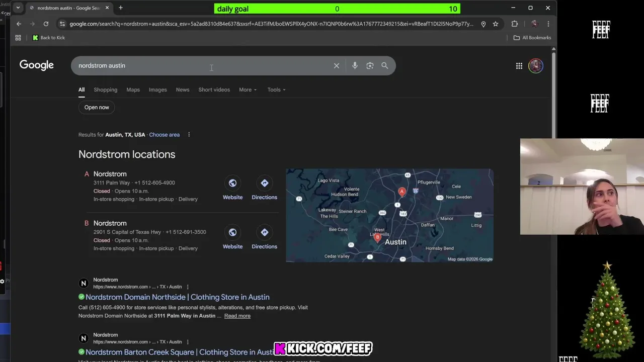The height and width of the screenshot is (362, 644).
Task: Click the Google logo
Action: pyautogui.click(x=37, y=65)
